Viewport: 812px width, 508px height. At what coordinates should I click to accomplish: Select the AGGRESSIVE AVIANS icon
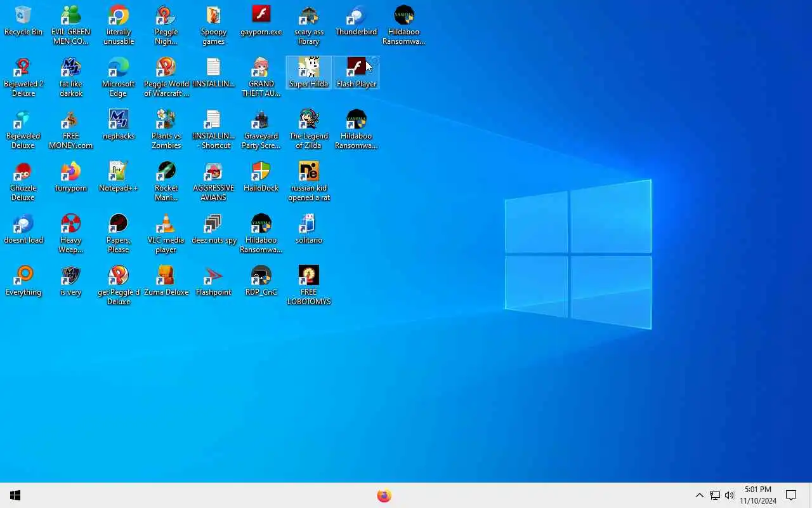point(214,182)
